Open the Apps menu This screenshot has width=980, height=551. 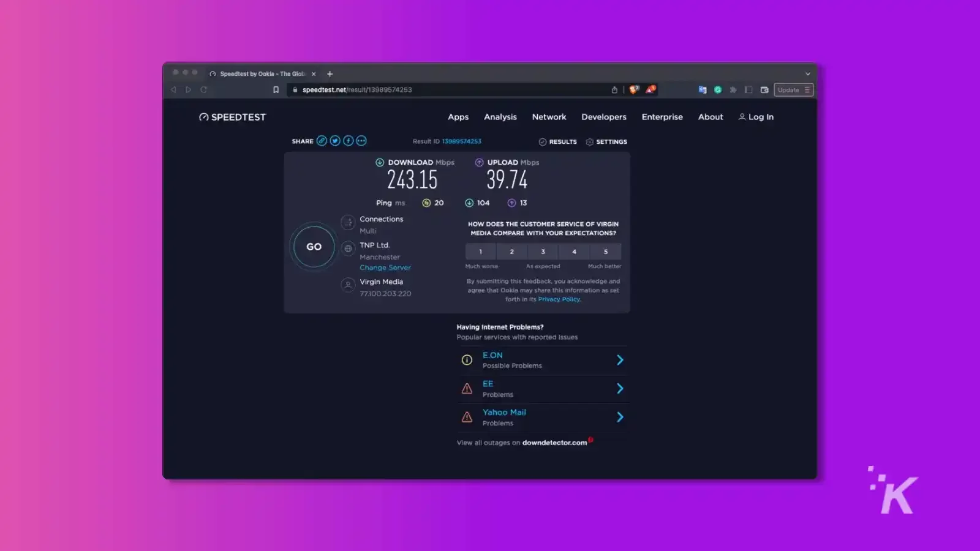[x=458, y=117]
